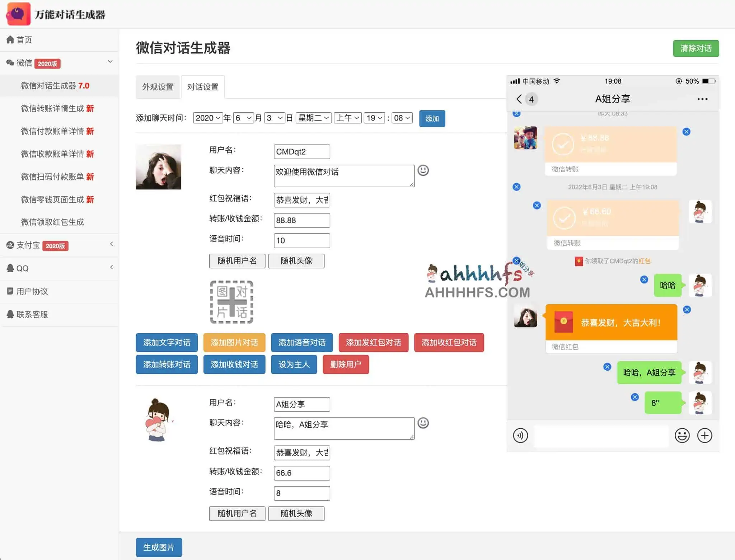Click the 用户协议 user agreement icon
This screenshot has height=560, width=735.
[x=10, y=291]
